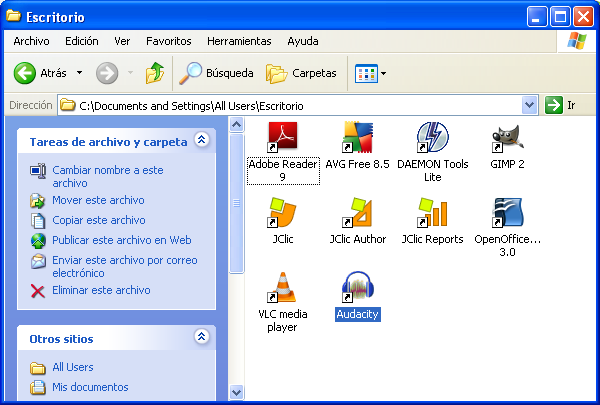Click the Búsqueda toolbar button
600x405 pixels.
click(x=216, y=73)
